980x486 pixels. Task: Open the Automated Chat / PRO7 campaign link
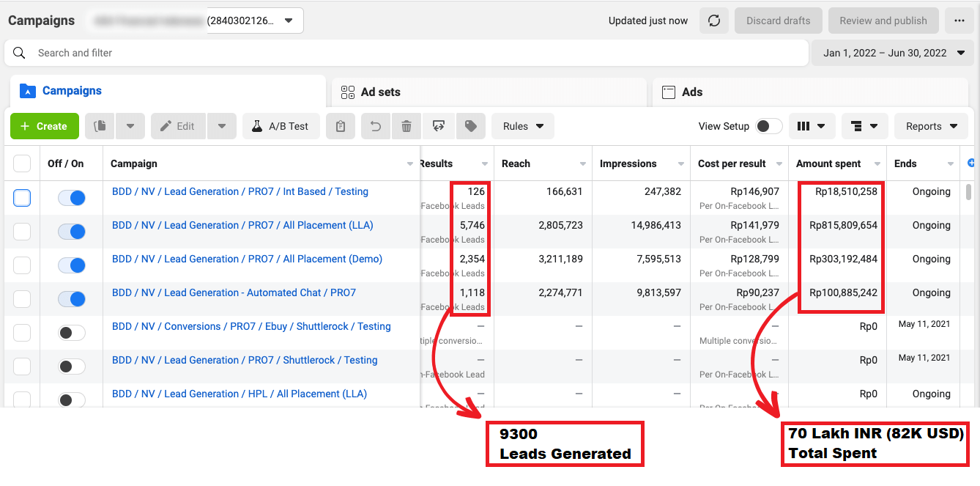pos(234,292)
